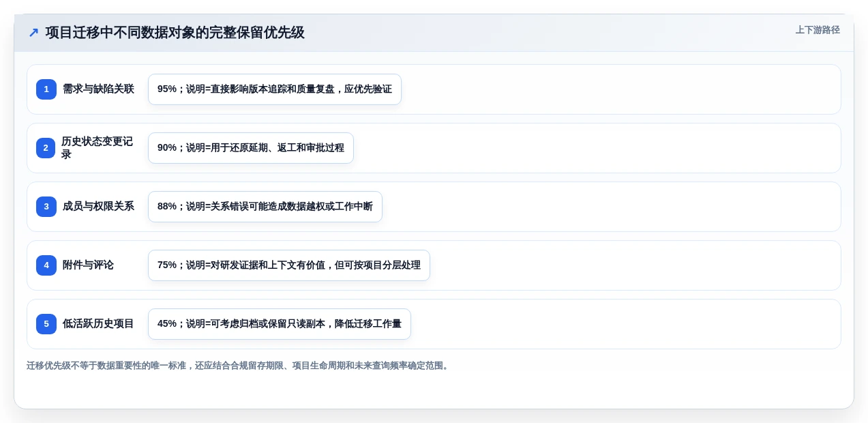
Task: Select number badge 2 for 历史状态变更记录
Action: click(46, 148)
